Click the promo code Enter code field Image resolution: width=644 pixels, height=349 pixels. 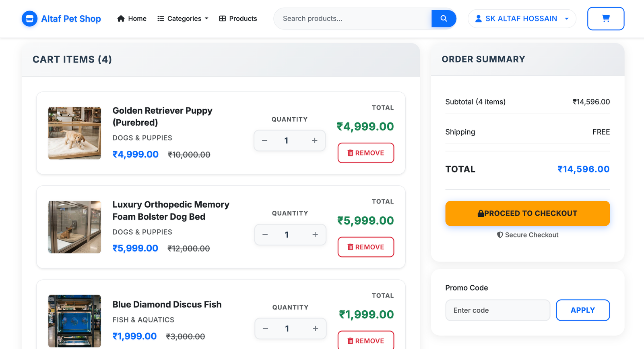point(498,310)
